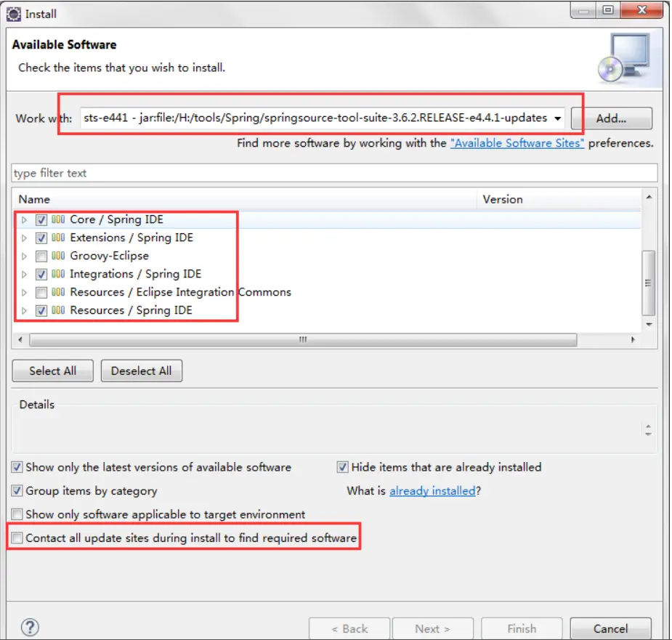Expand the Groovy-Eclipse tree node
The image size is (672, 640).
(x=25, y=256)
